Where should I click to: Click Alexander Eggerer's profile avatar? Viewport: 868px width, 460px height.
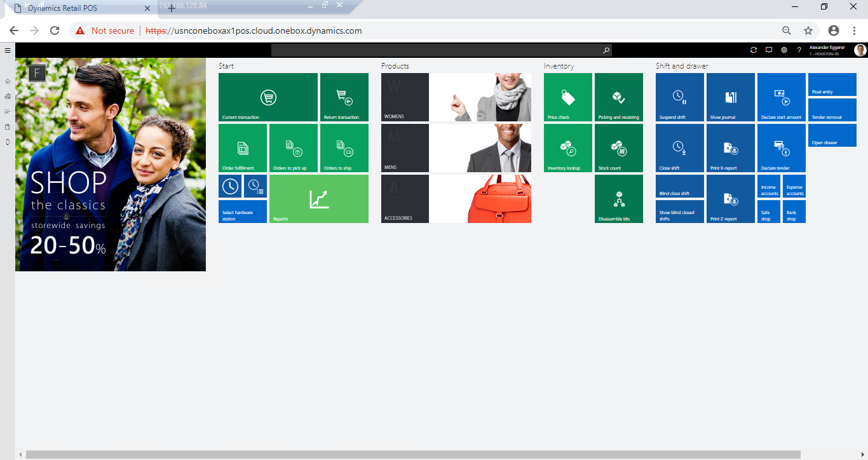[x=859, y=50]
